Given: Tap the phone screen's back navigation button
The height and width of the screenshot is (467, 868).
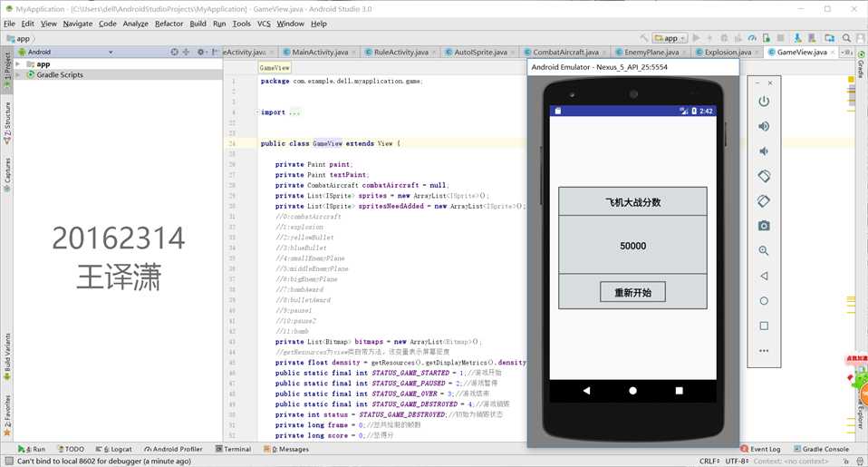Looking at the screenshot, I should pyautogui.click(x=586, y=391).
